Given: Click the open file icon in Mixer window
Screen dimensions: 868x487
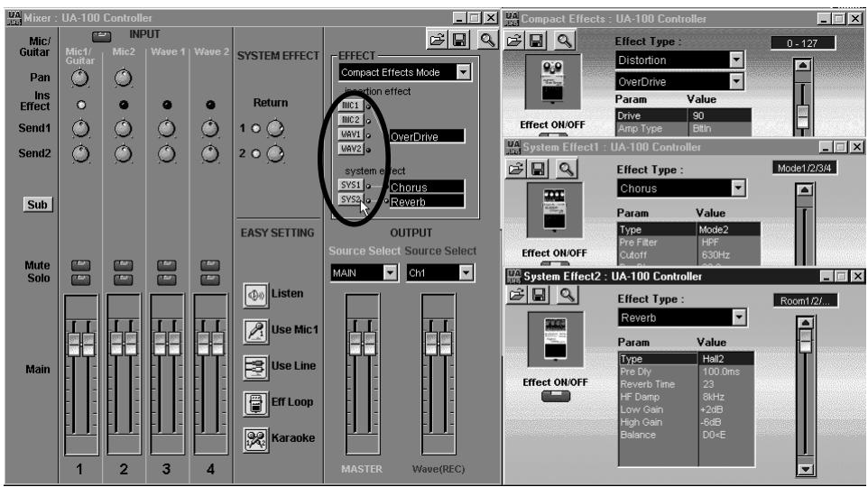Looking at the screenshot, I should pyautogui.click(x=438, y=40).
